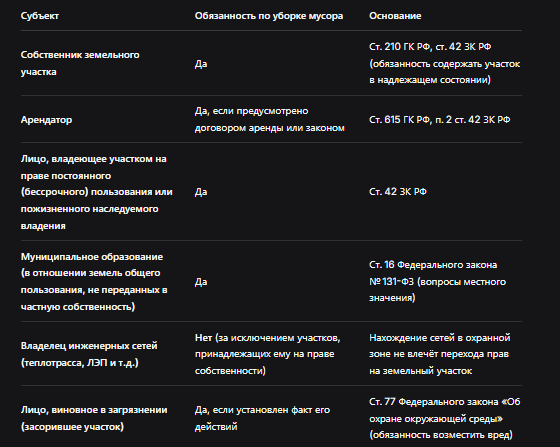The height and width of the screenshot is (447, 560).
Task: Select the 'Собственник земельного участка' cell
Action: 80,63
